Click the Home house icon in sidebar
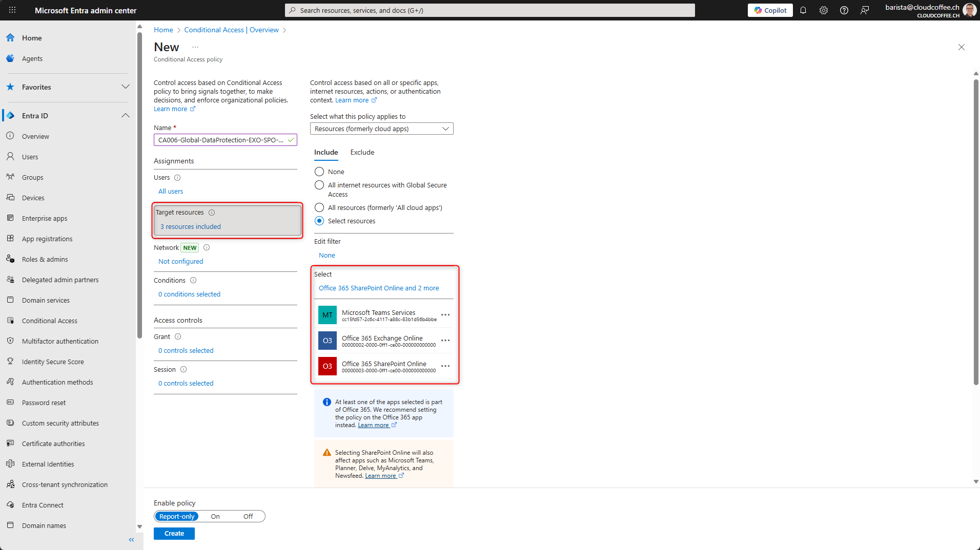The width and height of the screenshot is (980, 550). click(10, 38)
